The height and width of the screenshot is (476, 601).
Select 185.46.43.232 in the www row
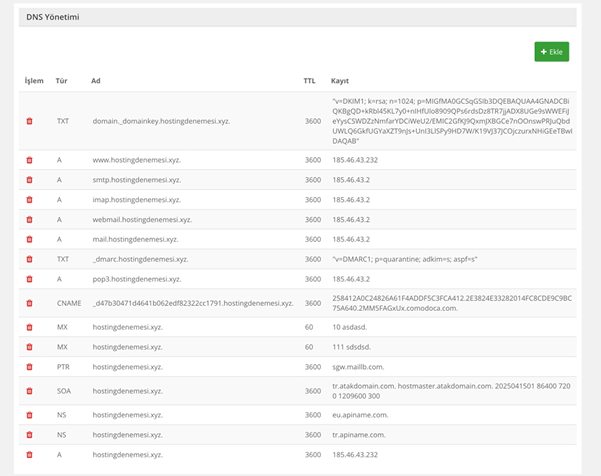355,160
